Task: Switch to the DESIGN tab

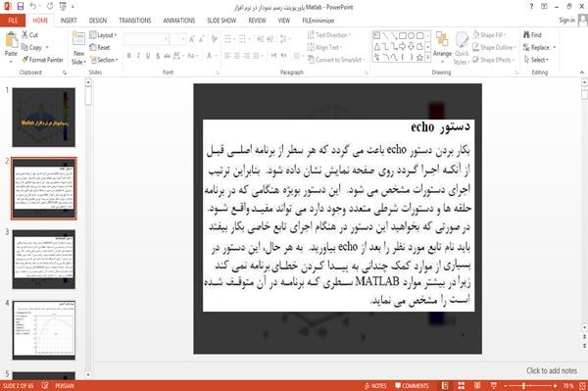Action: (98, 21)
